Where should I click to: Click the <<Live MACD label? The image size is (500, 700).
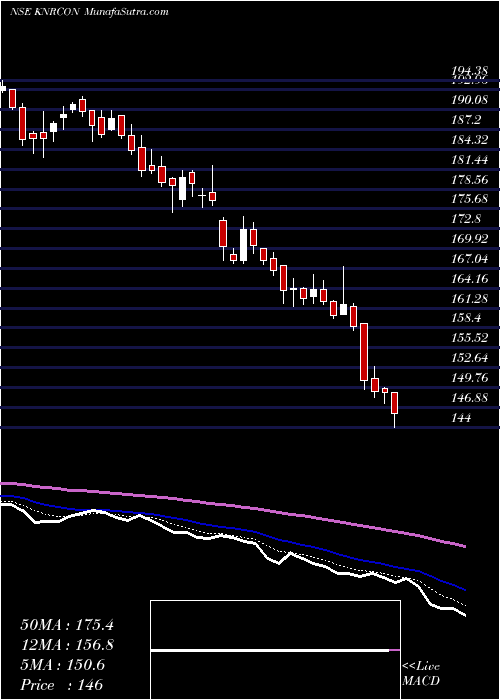pos(421,674)
